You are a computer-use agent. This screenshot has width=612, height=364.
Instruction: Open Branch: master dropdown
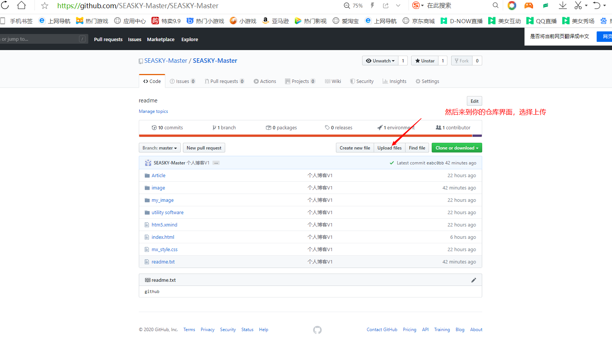pos(160,148)
